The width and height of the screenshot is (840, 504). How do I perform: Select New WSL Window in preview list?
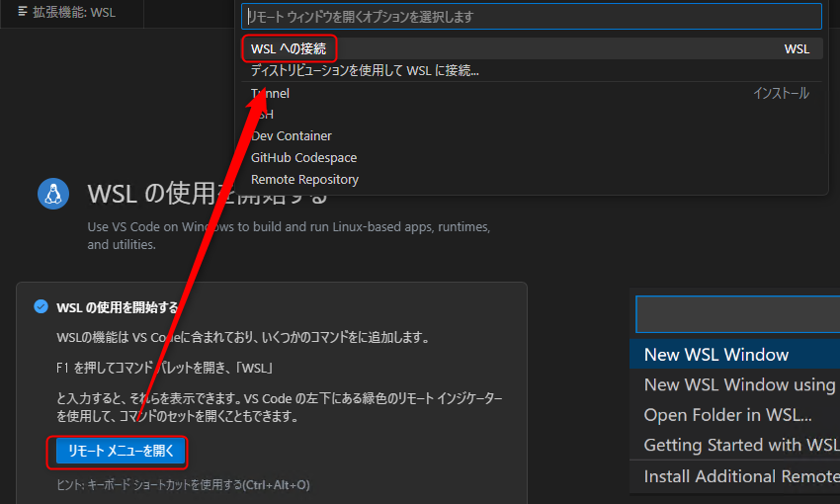tap(734, 354)
